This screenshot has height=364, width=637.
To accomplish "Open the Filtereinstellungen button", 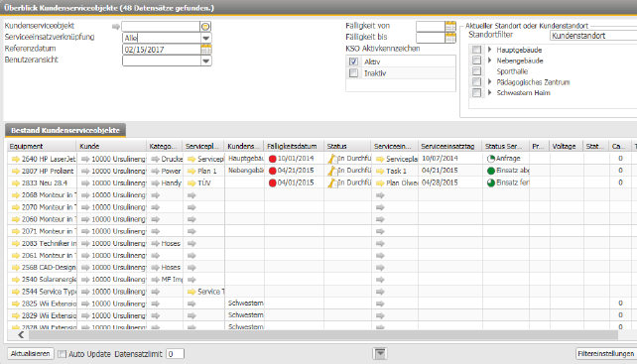I will (x=606, y=354).
